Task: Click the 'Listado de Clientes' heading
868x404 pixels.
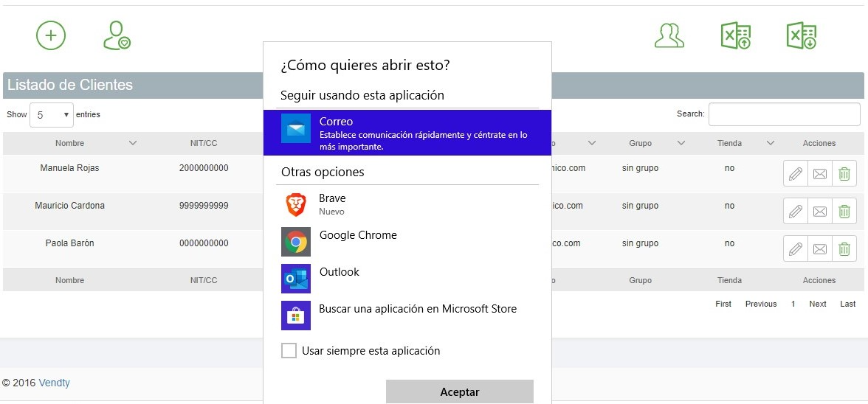Action: tap(70, 85)
